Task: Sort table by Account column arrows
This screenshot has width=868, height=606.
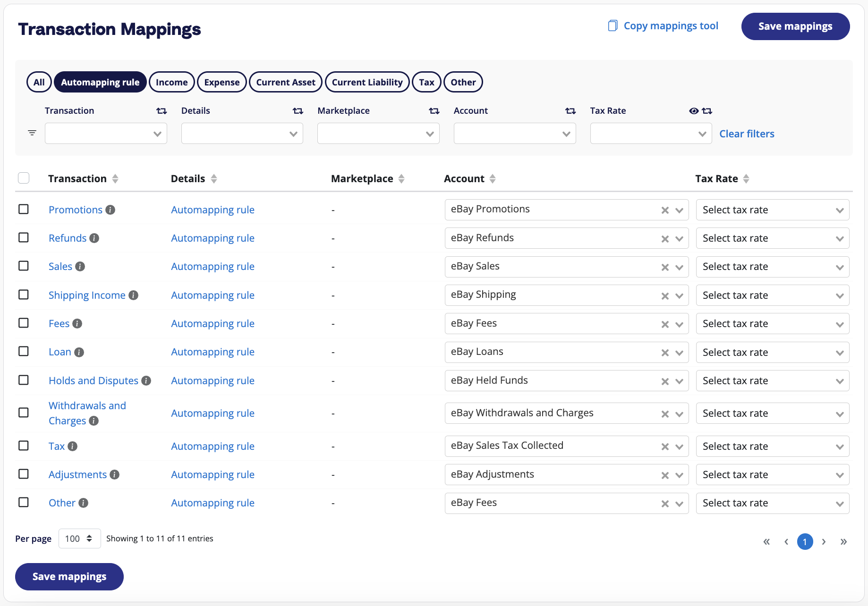Action: (493, 178)
